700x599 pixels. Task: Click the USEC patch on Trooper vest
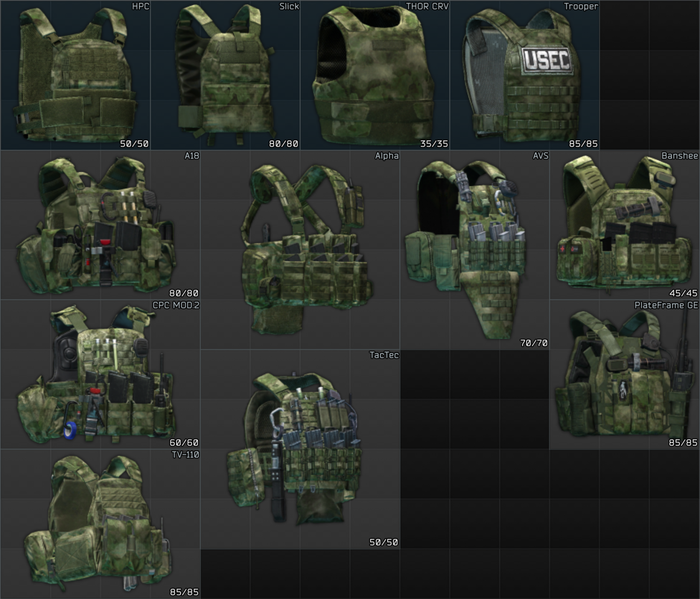(x=547, y=60)
